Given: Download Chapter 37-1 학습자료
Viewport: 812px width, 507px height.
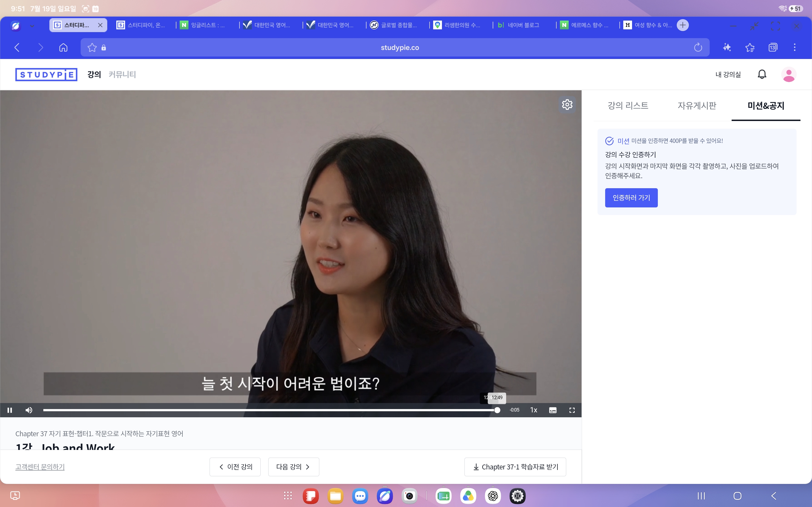Looking at the screenshot, I should point(515,467).
